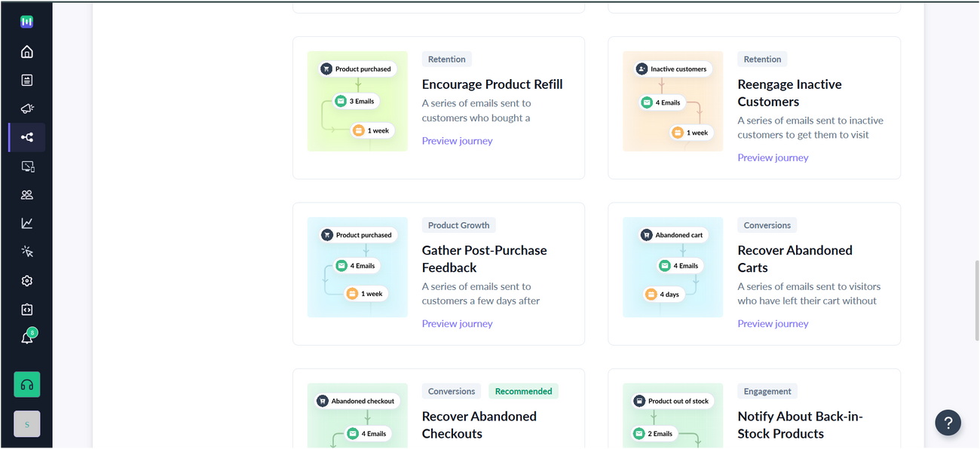The height and width of the screenshot is (449, 980).
Task: Open the Reengage Inactive Customers title
Action: pos(789,93)
